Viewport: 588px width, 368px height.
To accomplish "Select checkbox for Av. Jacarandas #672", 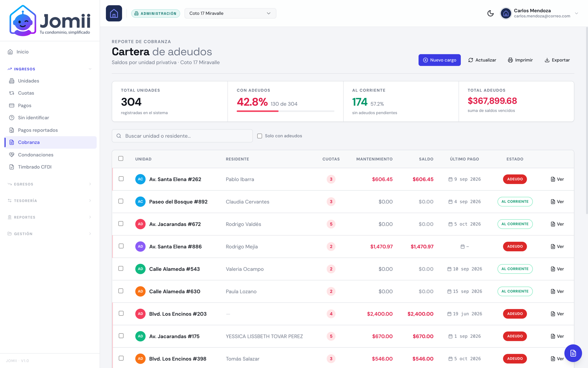I will pos(121,224).
